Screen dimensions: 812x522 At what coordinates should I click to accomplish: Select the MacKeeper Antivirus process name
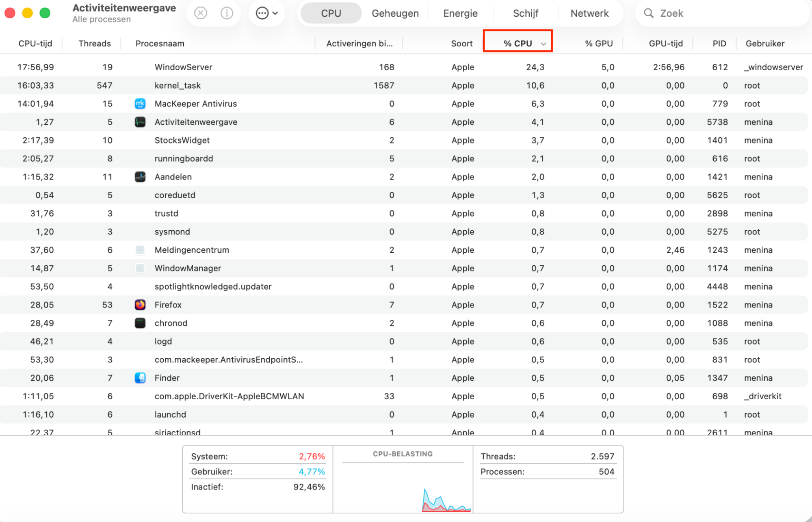point(196,104)
